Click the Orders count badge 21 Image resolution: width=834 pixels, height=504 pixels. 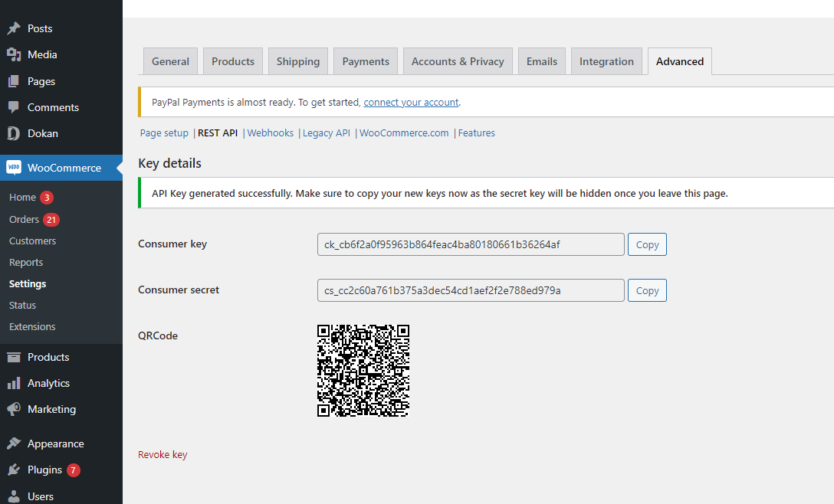click(x=51, y=220)
